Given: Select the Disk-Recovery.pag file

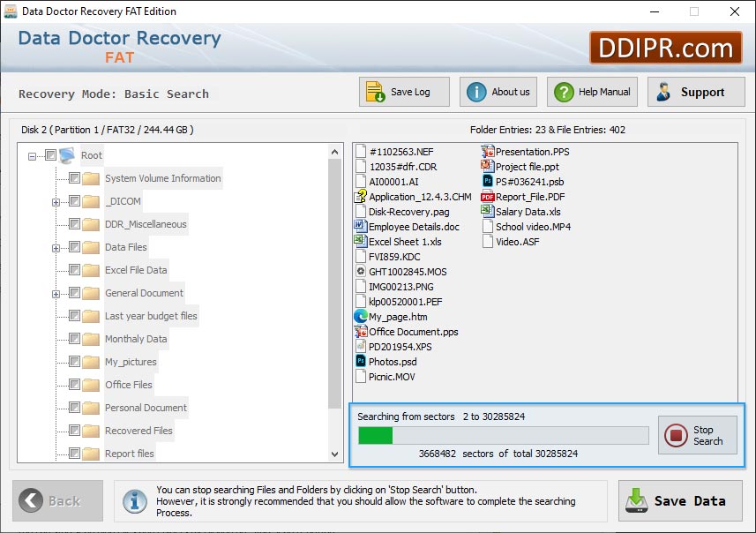Looking at the screenshot, I should [x=402, y=212].
